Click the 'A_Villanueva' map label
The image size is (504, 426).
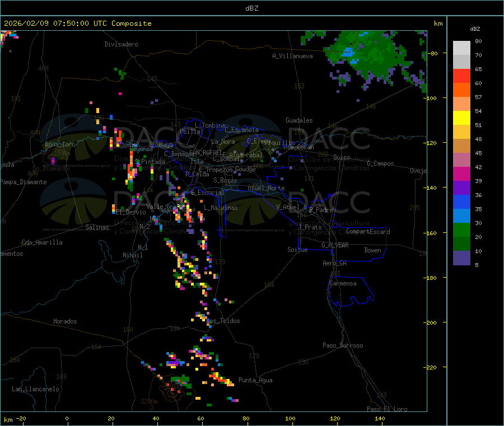point(292,56)
